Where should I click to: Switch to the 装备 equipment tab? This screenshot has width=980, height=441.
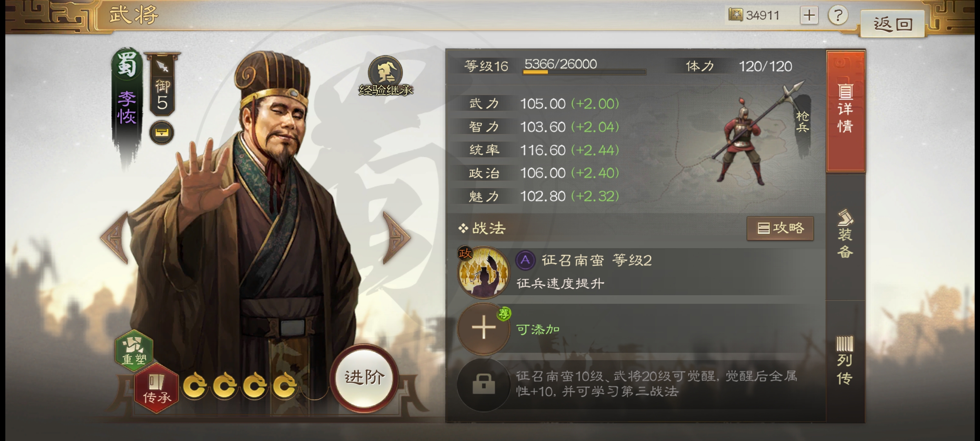[845, 234]
